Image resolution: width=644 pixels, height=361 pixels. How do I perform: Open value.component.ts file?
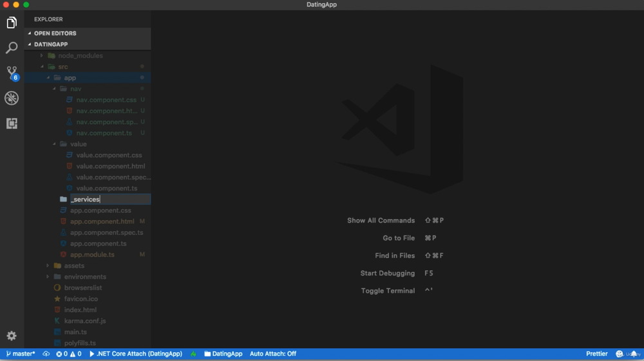107,189
